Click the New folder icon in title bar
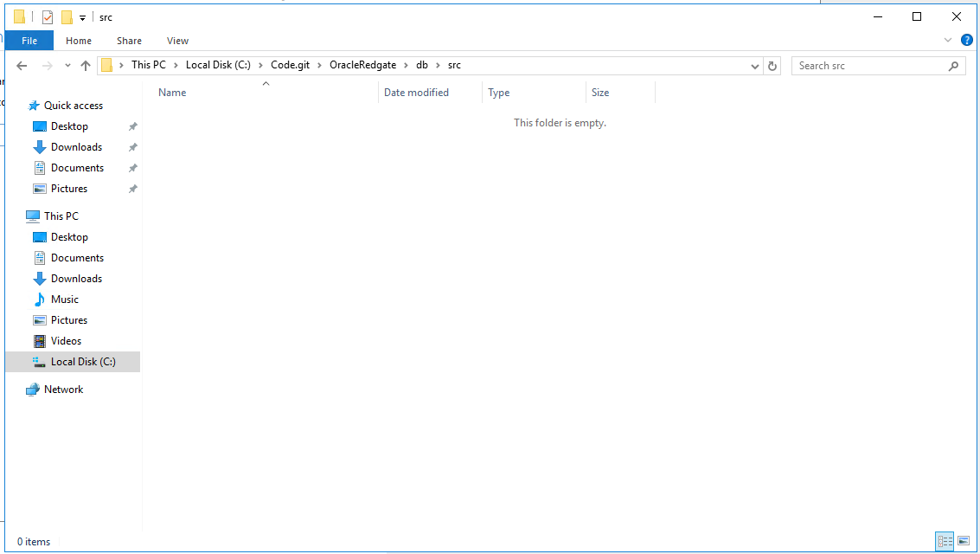The width and height of the screenshot is (980, 554). point(67,17)
